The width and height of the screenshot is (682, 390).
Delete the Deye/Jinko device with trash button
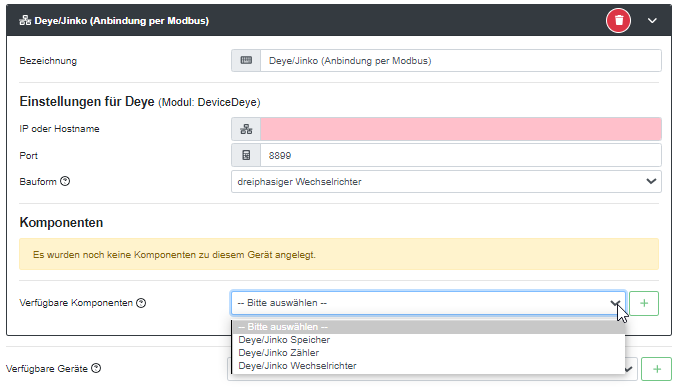(618, 20)
